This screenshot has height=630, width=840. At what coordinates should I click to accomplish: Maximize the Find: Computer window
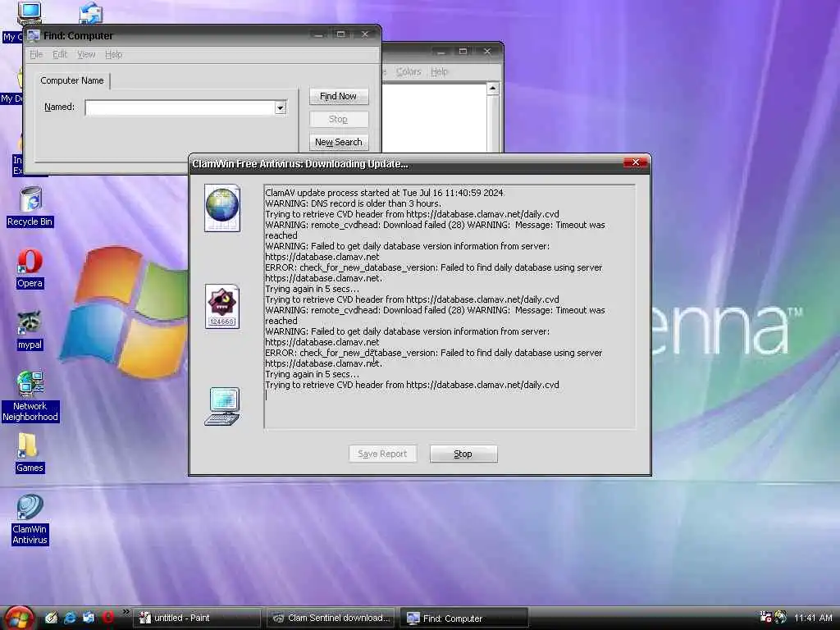coord(340,34)
